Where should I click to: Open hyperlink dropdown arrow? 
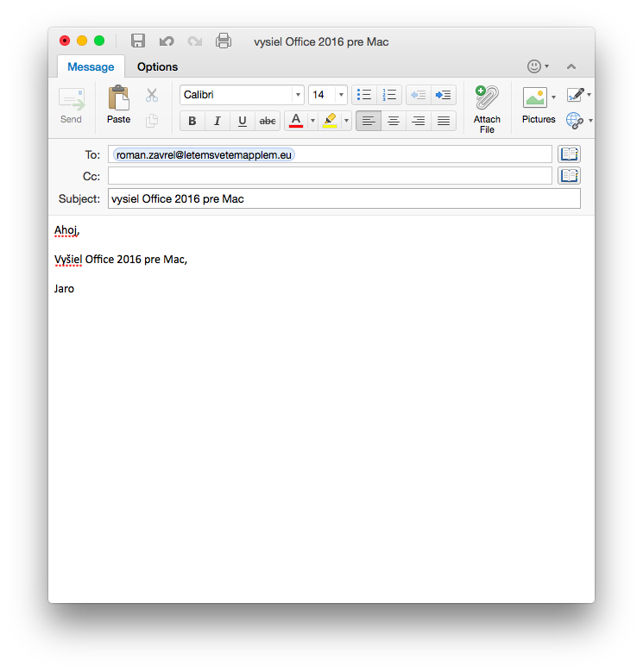[590, 121]
